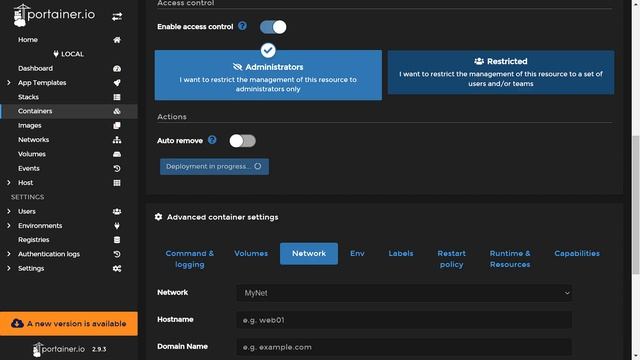
Task: Click the Images clone icon
Action: [x=117, y=126]
